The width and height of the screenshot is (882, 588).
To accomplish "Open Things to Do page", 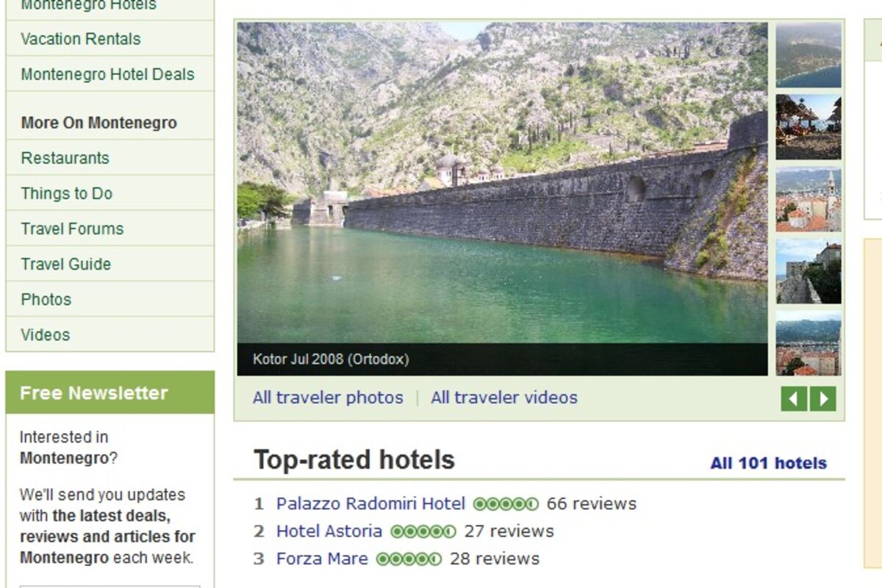I will (x=66, y=193).
